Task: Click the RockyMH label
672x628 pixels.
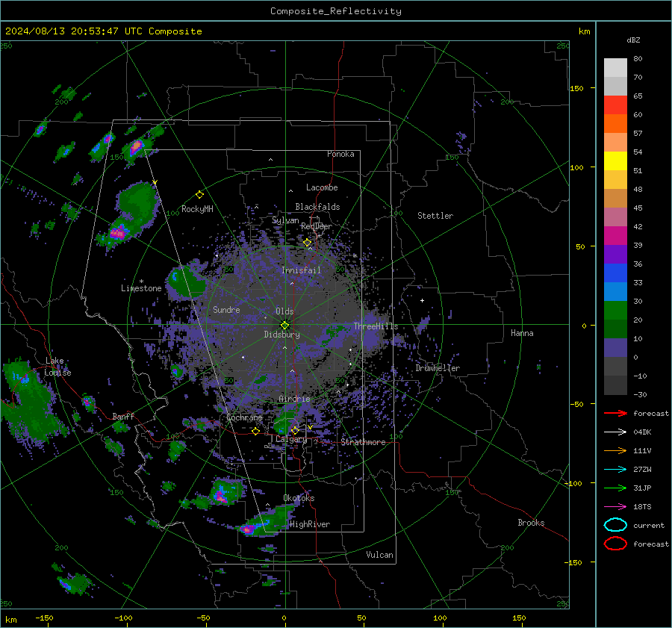Action: (197, 209)
